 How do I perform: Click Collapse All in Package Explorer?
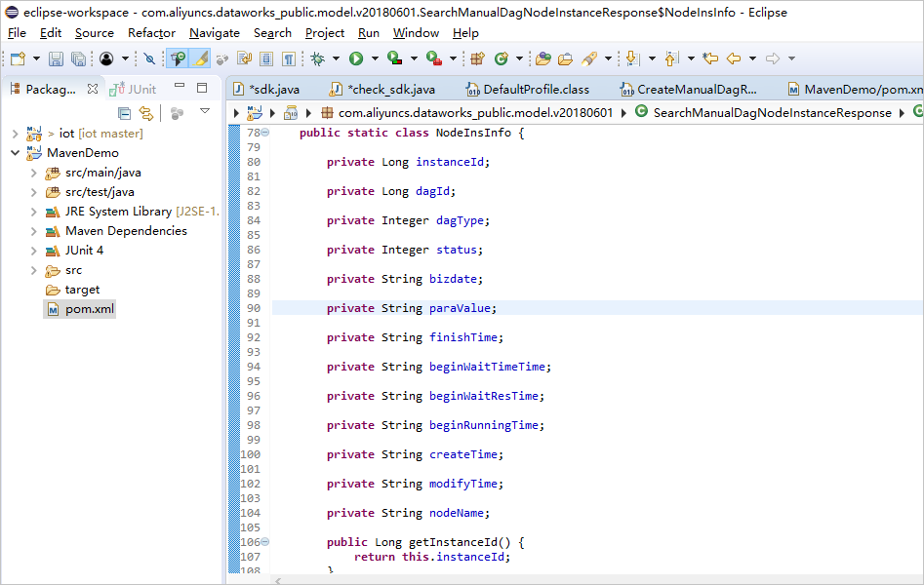[x=124, y=112]
